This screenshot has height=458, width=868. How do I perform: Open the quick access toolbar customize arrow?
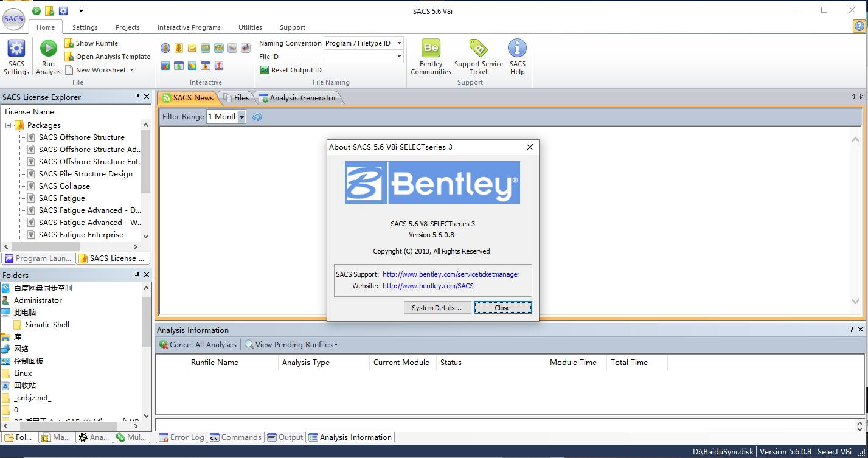(x=82, y=11)
